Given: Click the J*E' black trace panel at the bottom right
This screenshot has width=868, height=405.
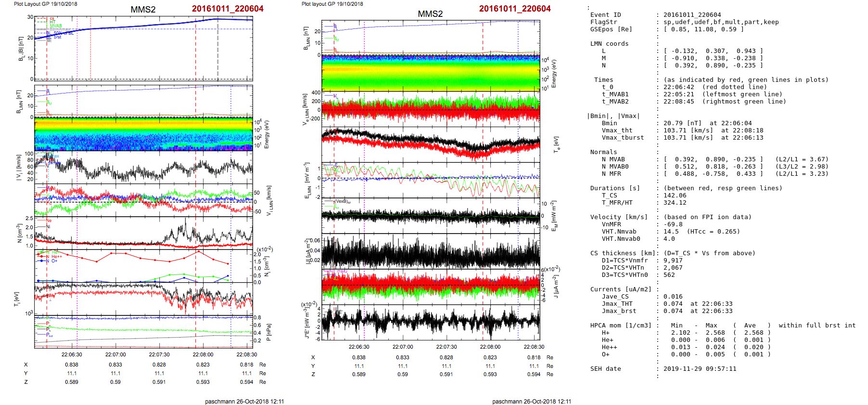Looking at the screenshot, I should [431, 320].
